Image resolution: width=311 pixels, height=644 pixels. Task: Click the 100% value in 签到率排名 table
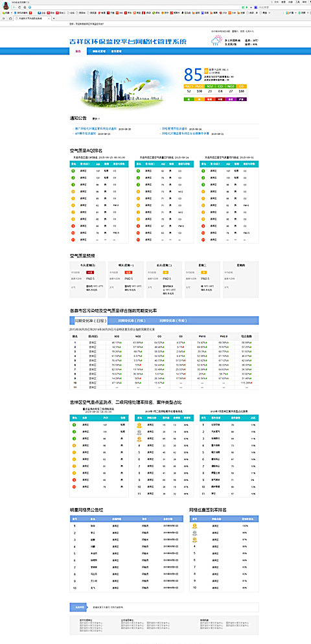click(x=246, y=525)
